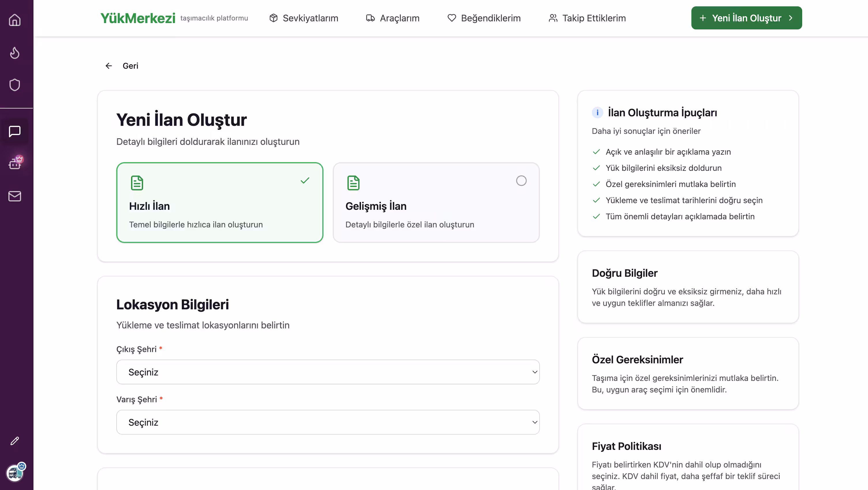
Task: Select the Hızlı İlan option card
Action: tap(220, 203)
